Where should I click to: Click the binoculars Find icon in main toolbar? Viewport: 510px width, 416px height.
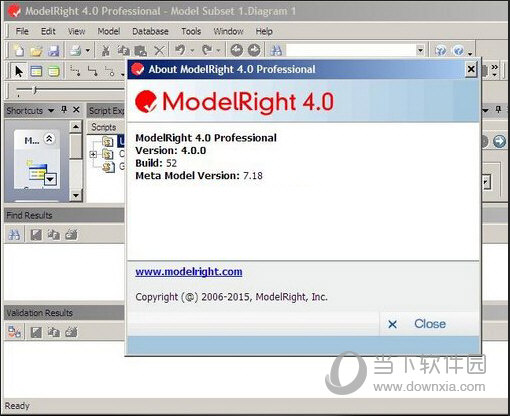click(276, 50)
